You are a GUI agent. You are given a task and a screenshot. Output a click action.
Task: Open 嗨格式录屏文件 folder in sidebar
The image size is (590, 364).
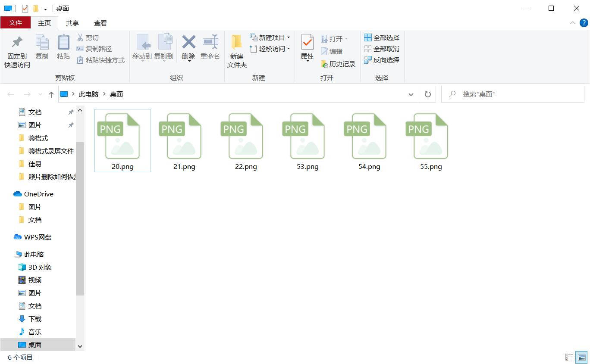tap(47, 151)
